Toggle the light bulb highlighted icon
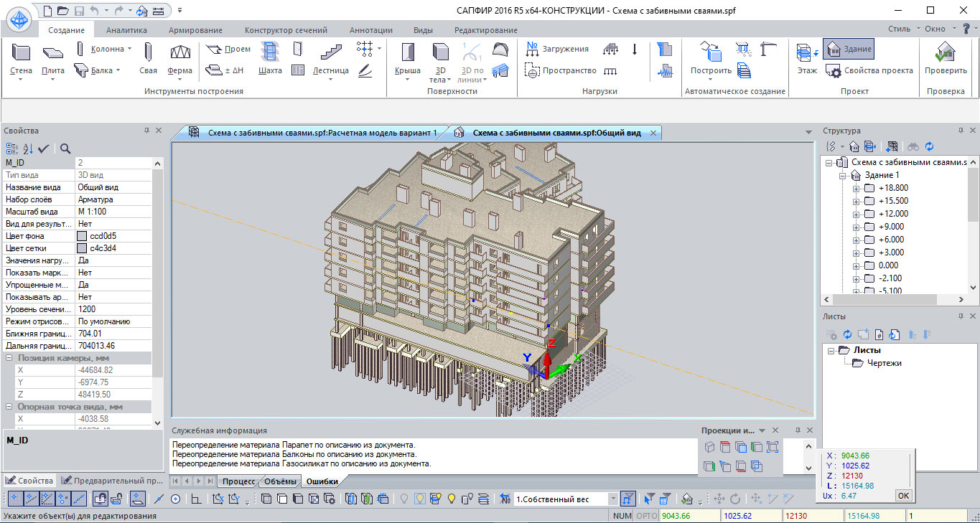The height and width of the screenshot is (523, 980). [x=419, y=499]
